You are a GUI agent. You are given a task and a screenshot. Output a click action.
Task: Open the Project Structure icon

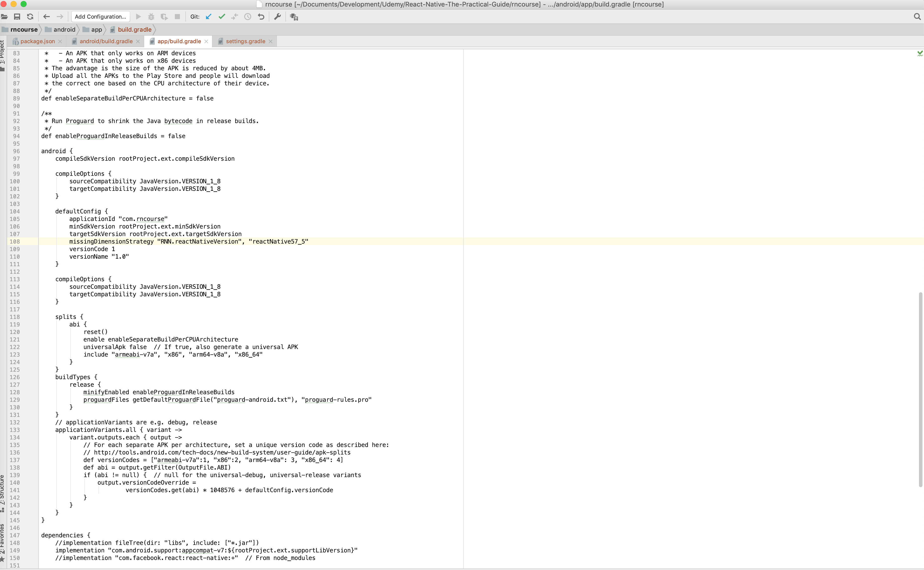click(294, 17)
